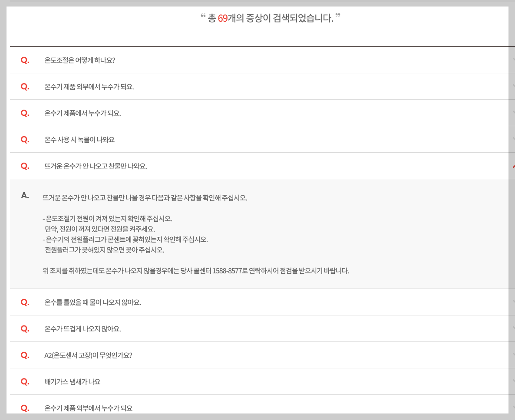Click the red Q icon beside the temperature control question
The width and height of the screenshot is (515, 420).
click(24, 60)
